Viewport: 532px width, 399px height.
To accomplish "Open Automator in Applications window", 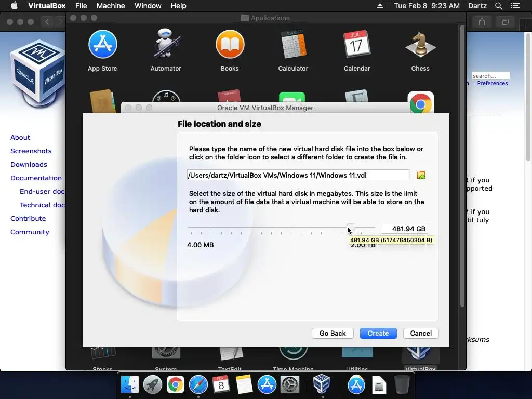I will tap(166, 44).
